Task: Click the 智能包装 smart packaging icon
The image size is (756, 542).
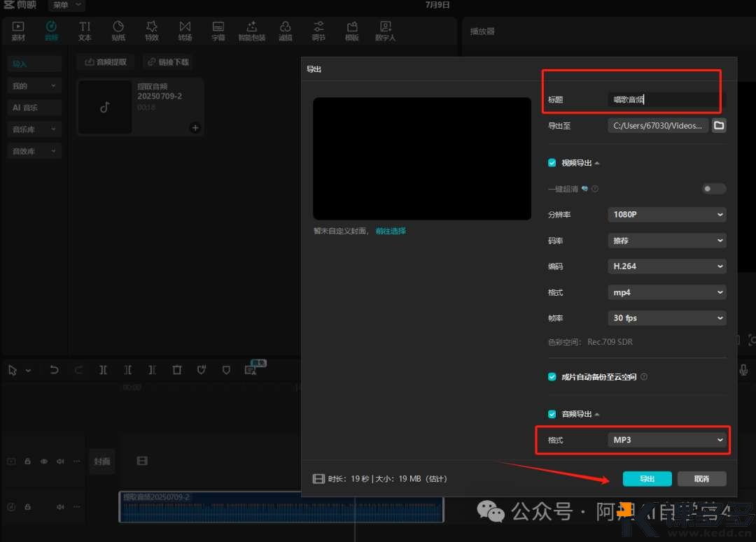Action: 252,27
